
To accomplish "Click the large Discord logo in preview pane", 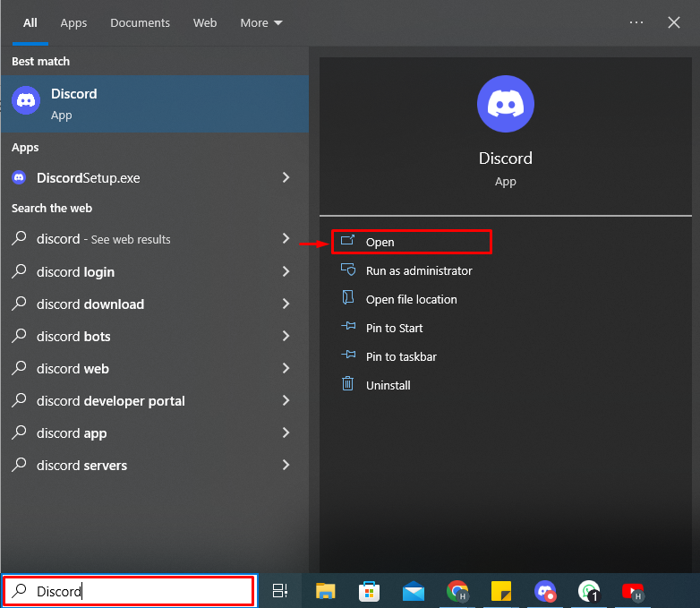I will tap(506, 104).
